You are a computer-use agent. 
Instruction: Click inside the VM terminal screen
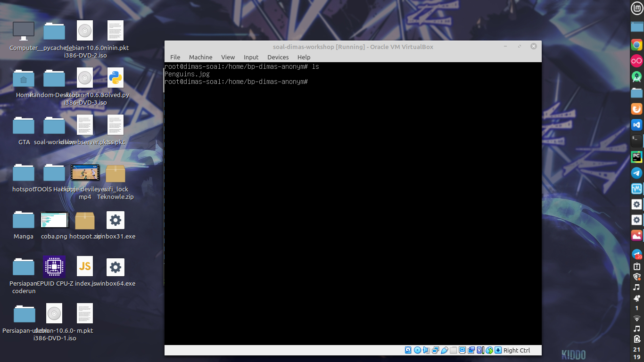pyautogui.click(x=353, y=203)
